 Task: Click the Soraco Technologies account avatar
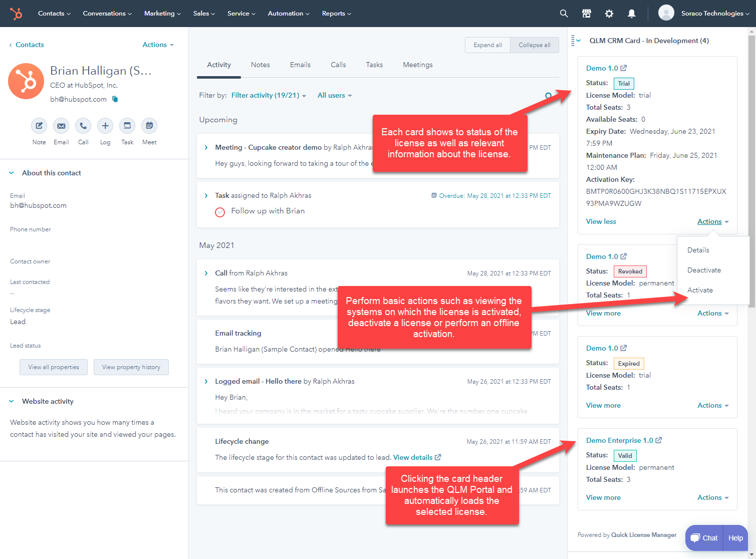coord(666,13)
